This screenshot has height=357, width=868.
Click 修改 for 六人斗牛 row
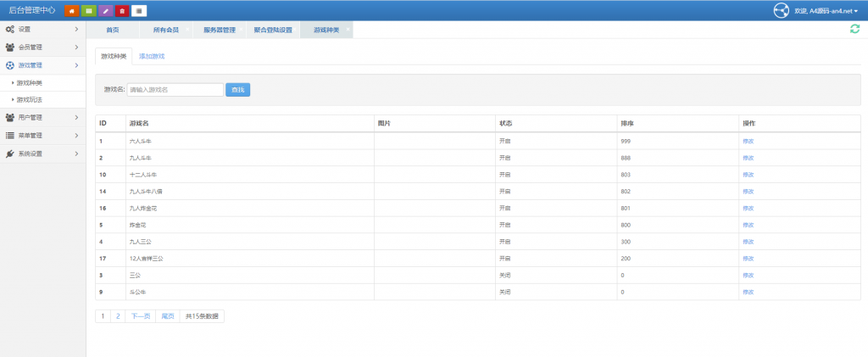tap(748, 141)
